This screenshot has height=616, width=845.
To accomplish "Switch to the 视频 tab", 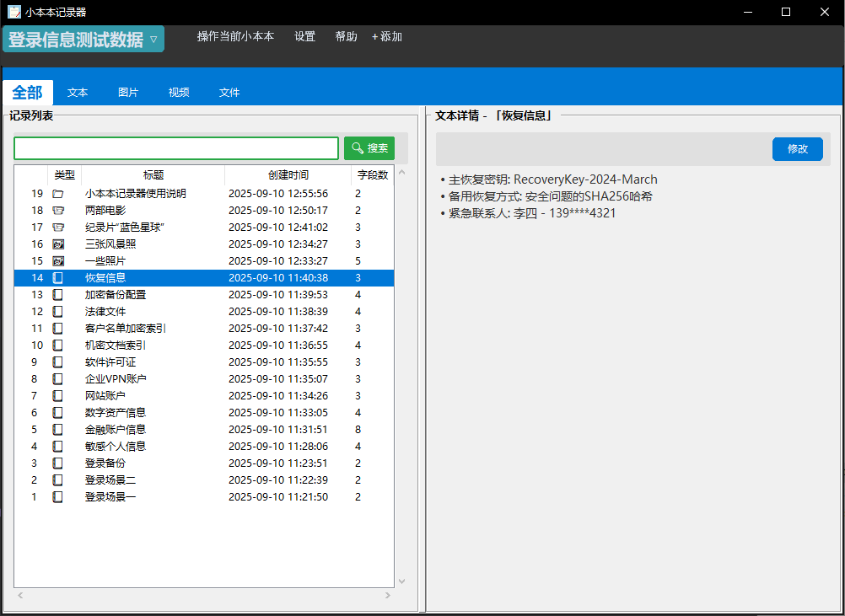I will coord(179,93).
